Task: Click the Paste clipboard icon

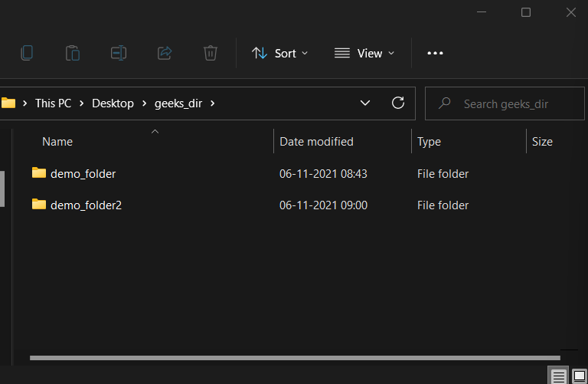Action: point(73,53)
